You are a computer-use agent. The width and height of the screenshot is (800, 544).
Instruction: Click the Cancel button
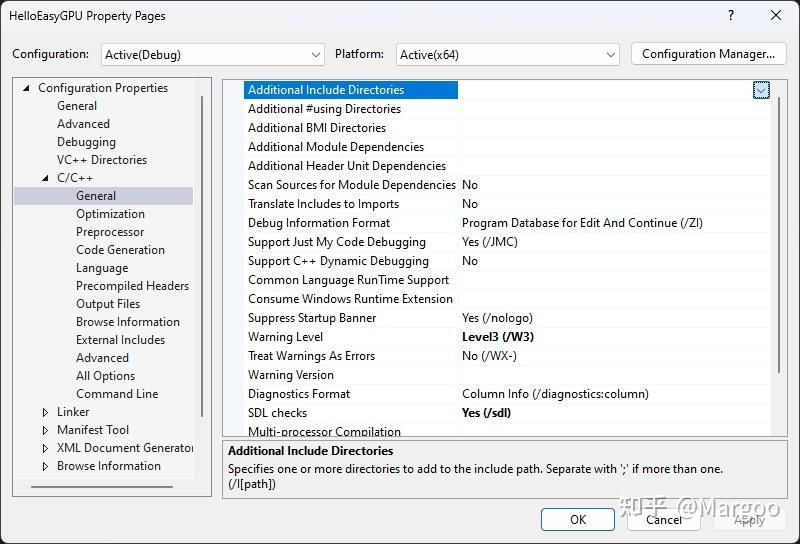click(663, 520)
